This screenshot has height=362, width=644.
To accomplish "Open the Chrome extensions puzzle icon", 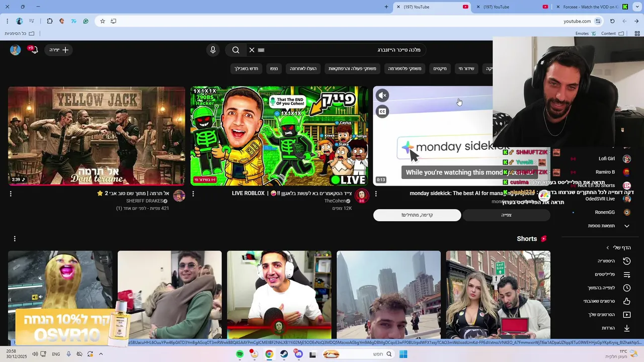I will [x=49, y=21].
